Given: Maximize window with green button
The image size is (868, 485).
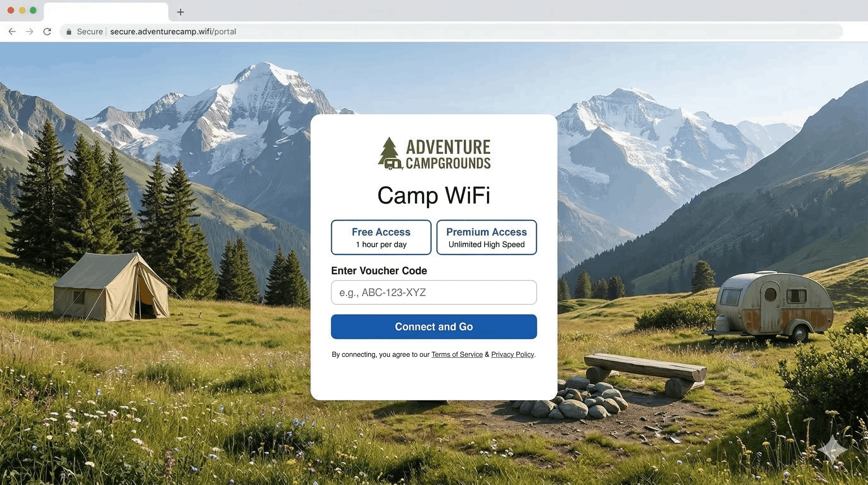Looking at the screenshot, I should pos(33,10).
